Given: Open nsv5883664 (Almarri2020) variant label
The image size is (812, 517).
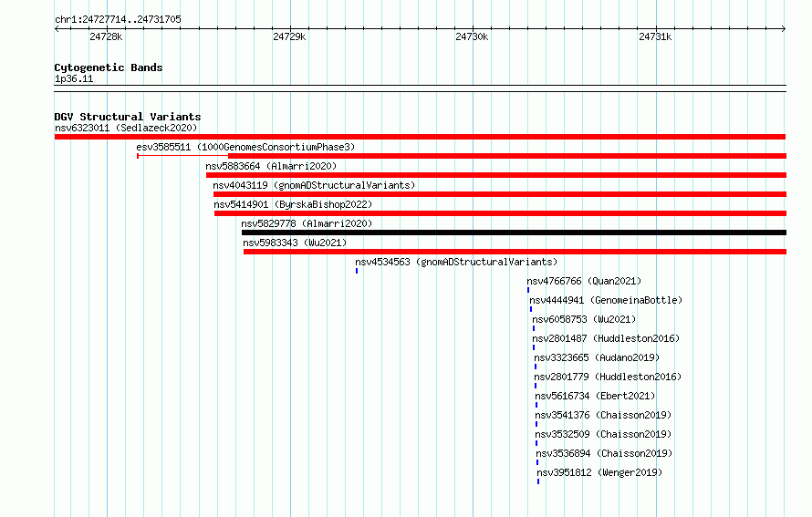Looking at the screenshot, I should [271, 166].
